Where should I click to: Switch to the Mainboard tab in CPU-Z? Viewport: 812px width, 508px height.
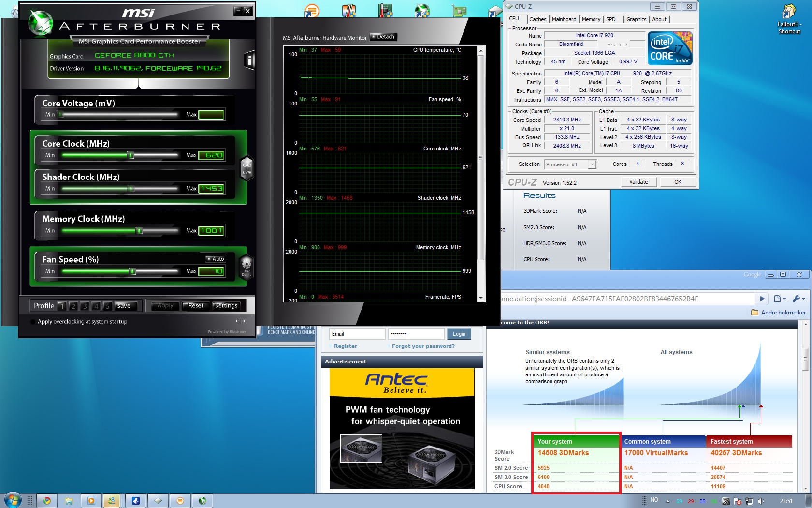coord(564,19)
